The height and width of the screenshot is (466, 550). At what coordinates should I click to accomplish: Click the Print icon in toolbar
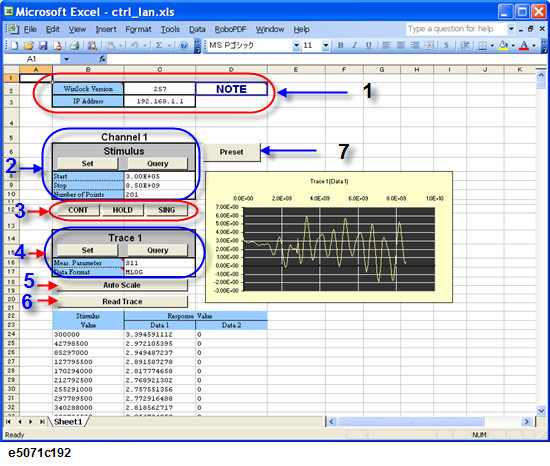pyautogui.click(x=74, y=45)
